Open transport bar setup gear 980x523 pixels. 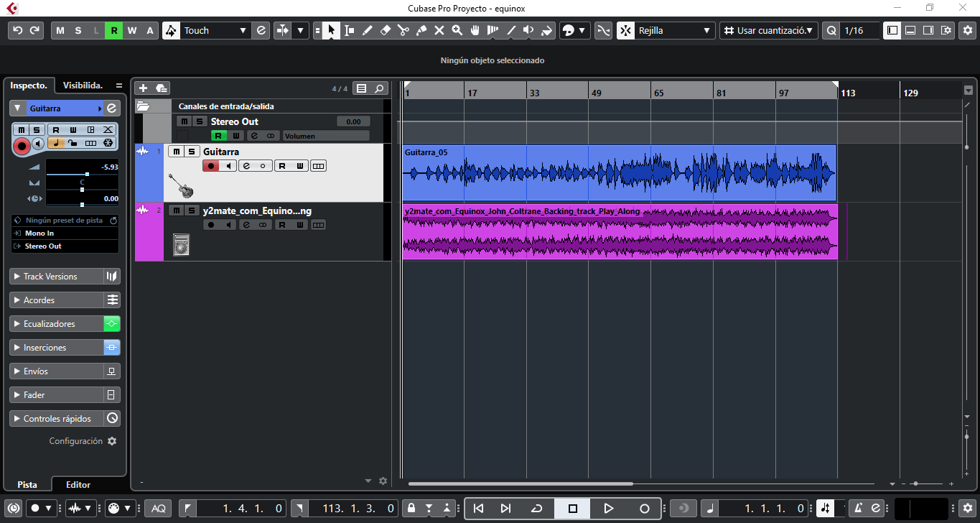[967, 508]
